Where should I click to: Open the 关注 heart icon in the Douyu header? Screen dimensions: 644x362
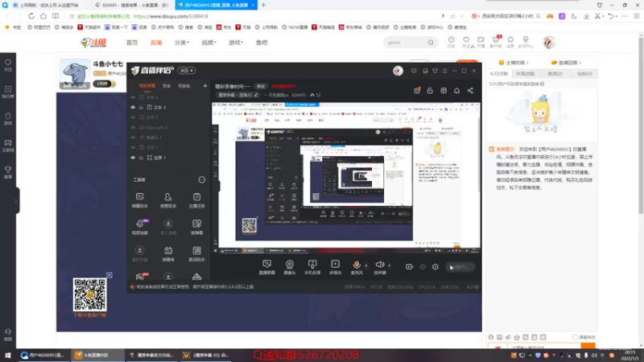coord(466,43)
